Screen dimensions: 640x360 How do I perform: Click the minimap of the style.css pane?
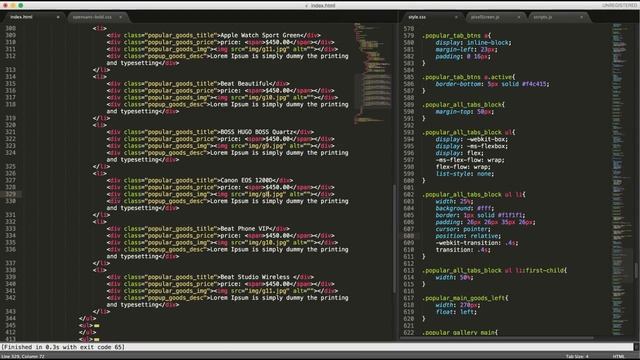[x=621, y=180]
